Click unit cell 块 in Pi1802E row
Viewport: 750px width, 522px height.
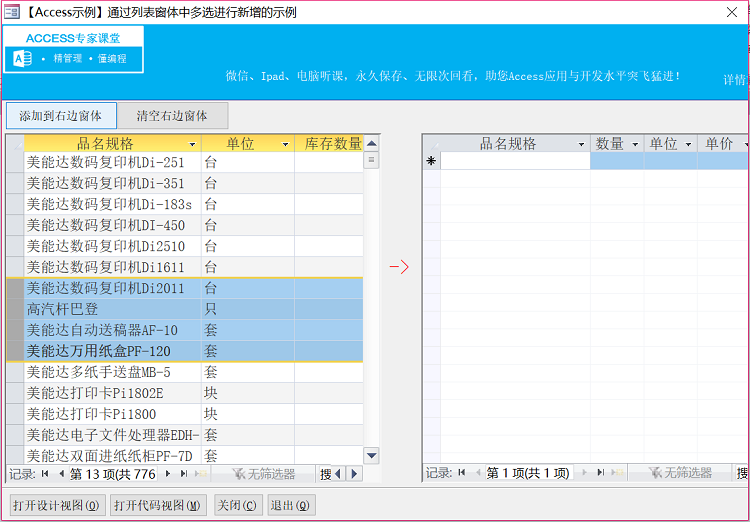(248, 393)
